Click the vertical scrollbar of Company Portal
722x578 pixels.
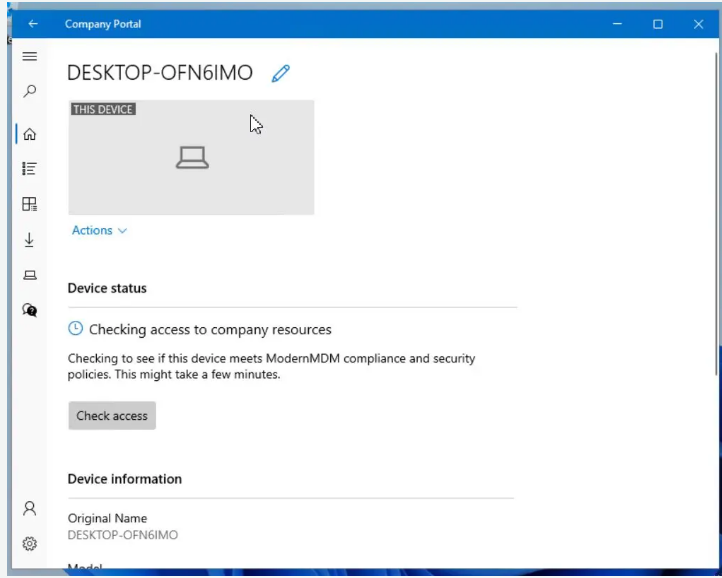click(x=717, y=214)
